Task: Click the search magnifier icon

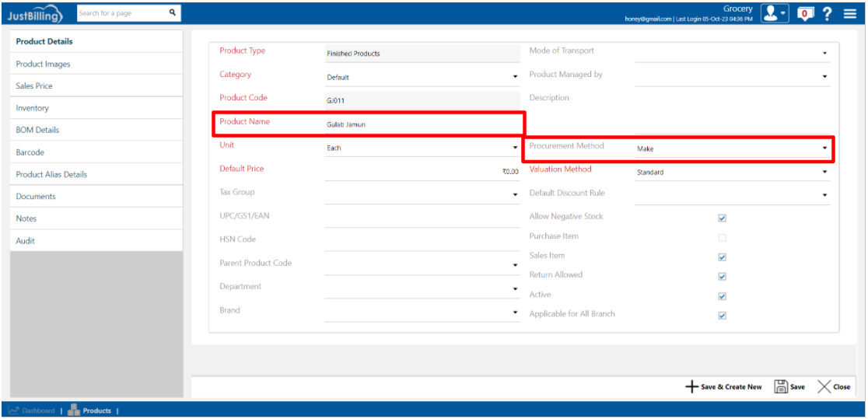Action: point(172,12)
